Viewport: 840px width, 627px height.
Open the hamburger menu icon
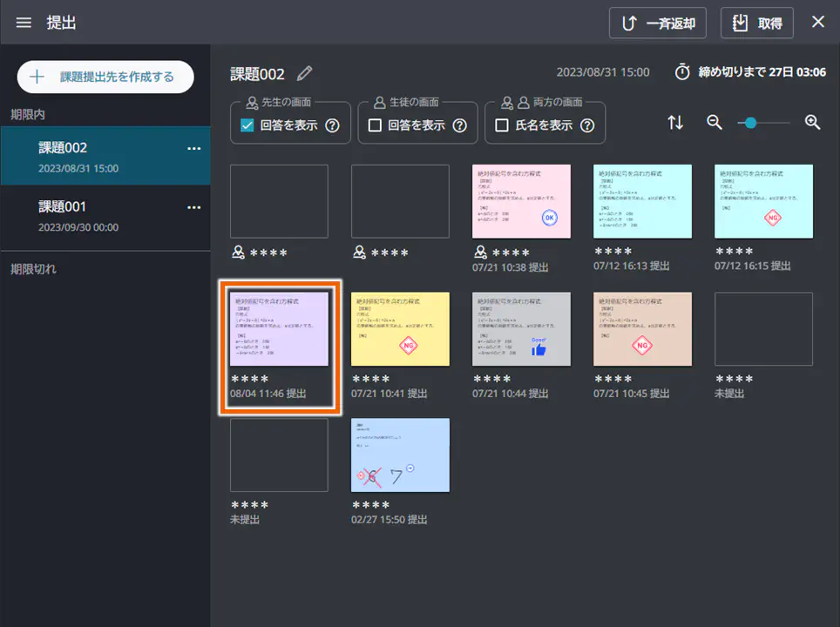pyautogui.click(x=24, y=23)
